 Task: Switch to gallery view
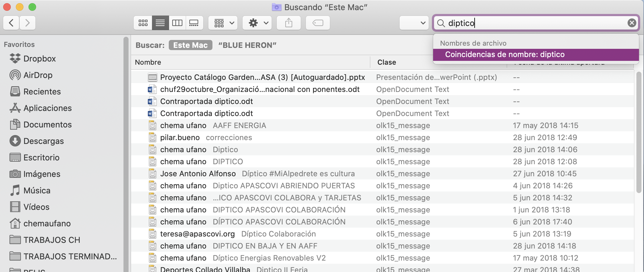coord(194,23)
